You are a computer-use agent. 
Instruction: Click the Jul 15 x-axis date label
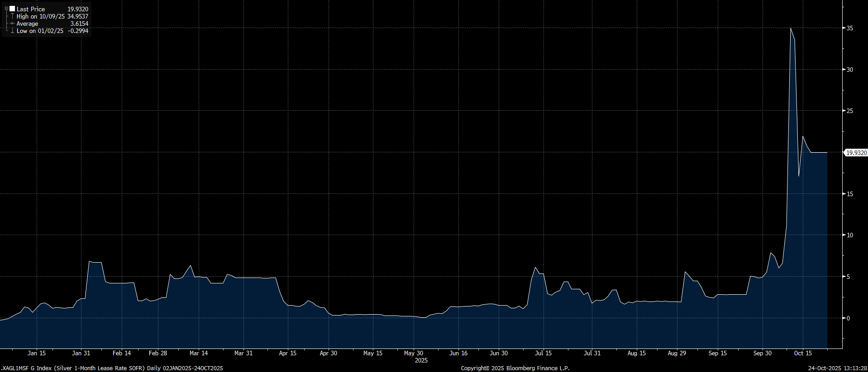pos(543,353)
